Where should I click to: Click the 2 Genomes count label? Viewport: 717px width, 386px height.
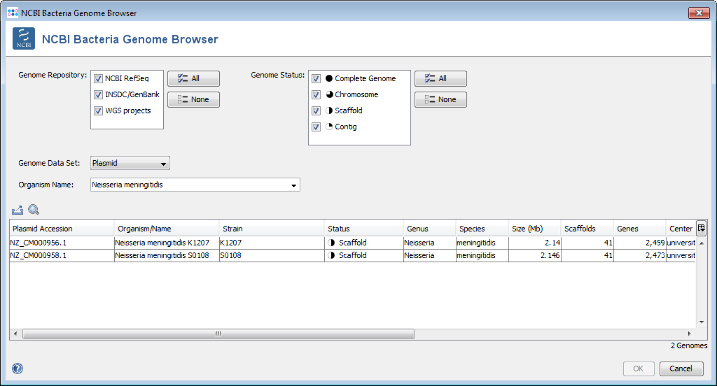point(689,345)
